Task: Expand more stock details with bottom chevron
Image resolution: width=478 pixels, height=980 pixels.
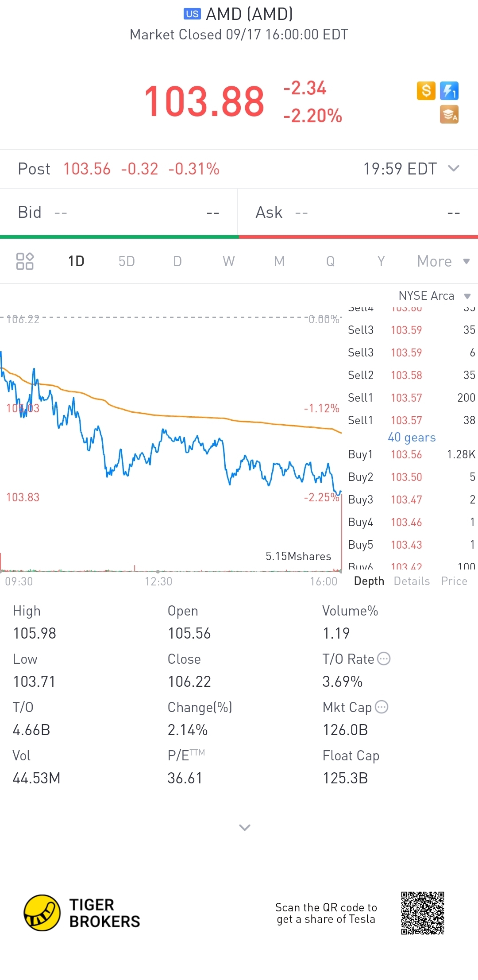Action: tap(244, 827)
